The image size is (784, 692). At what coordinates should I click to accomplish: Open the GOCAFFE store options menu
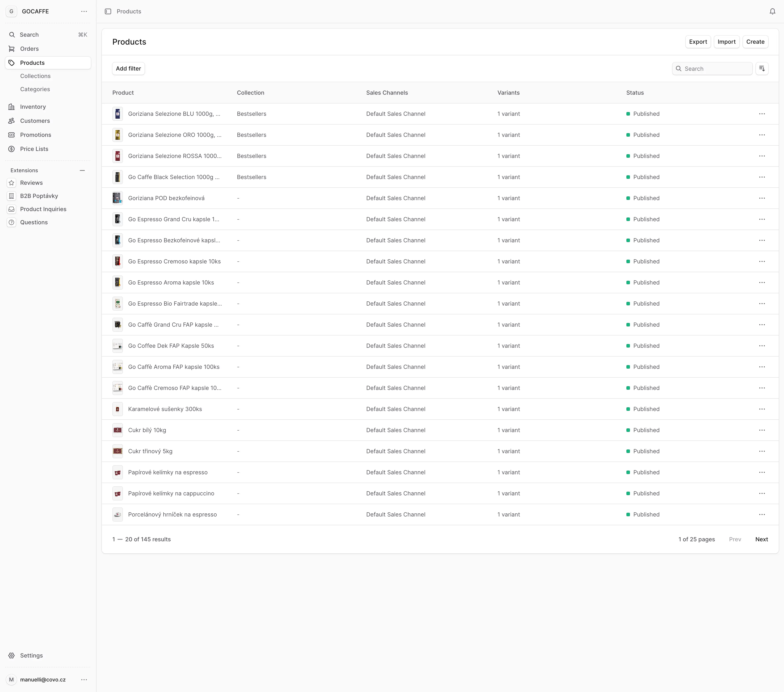[84, 11]
